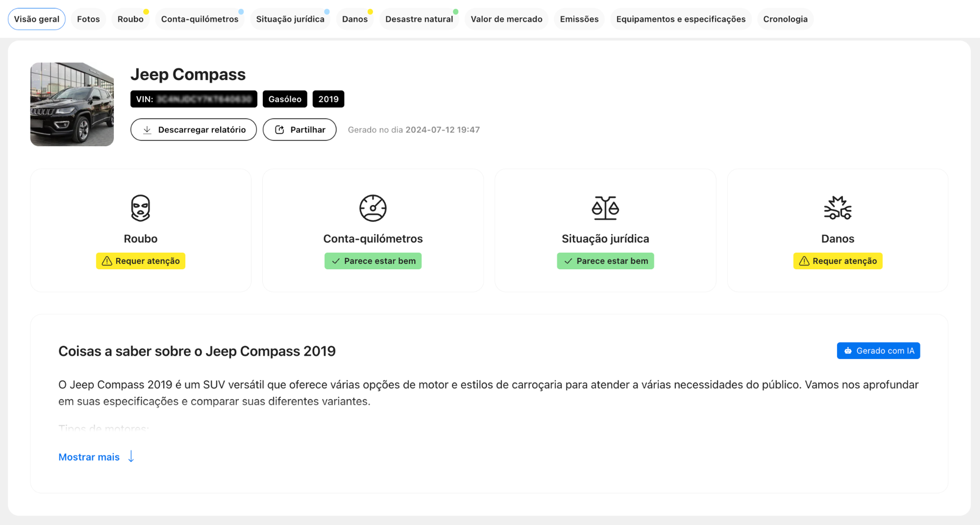Click the down arrow next to Mostrar mais
980x525 pixels.
[x=131, y=456]
